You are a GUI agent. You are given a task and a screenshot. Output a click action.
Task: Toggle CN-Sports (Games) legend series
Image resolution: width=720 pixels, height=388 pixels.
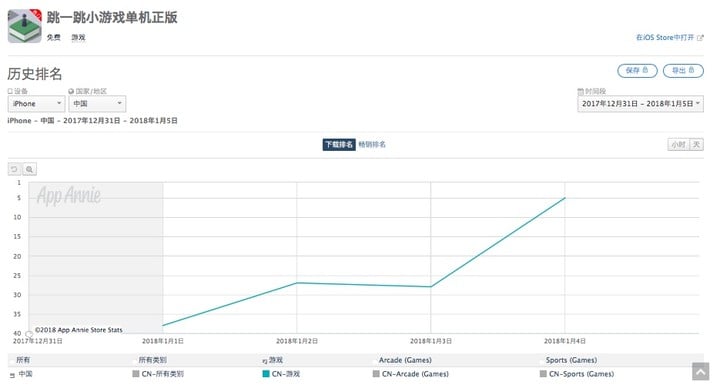coord(577,374)
